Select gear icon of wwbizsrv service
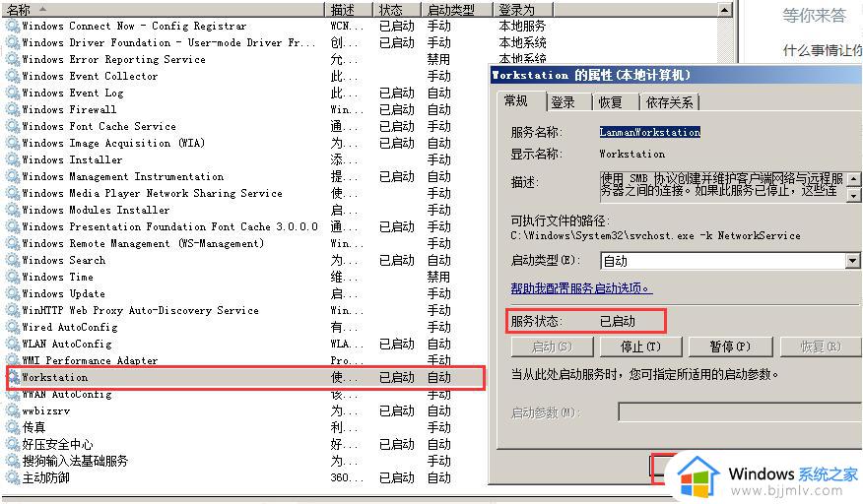Image resolution: width=863 pixels, height=504 pixels. 12,410
